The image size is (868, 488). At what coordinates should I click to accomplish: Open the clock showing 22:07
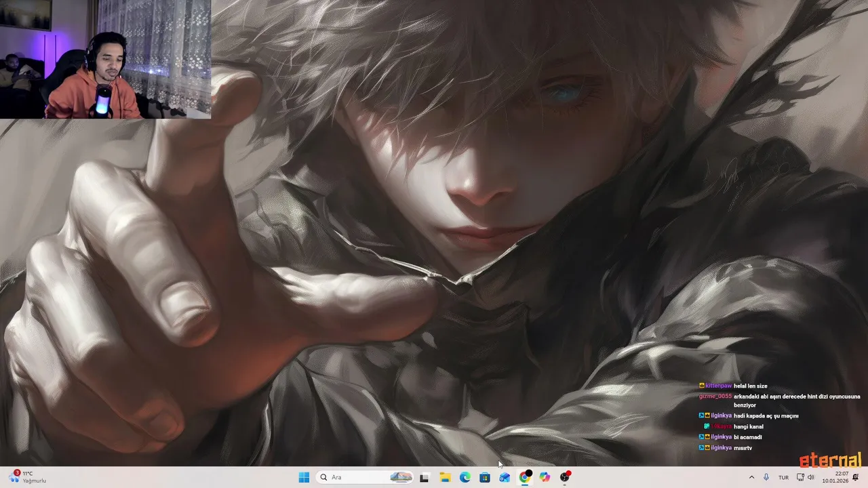click(835, 477)
